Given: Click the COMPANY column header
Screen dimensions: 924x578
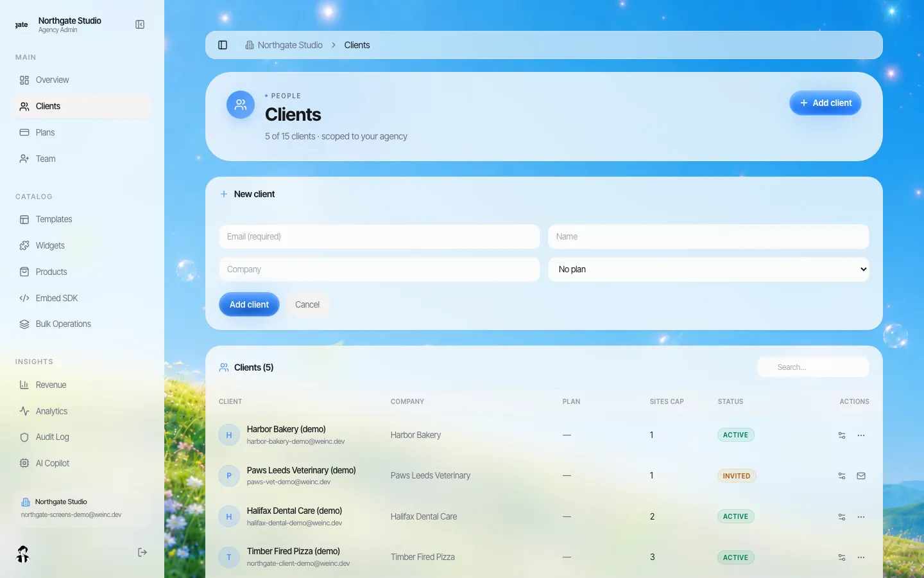Looking at the screenshot, I should (x=407, y=401).
